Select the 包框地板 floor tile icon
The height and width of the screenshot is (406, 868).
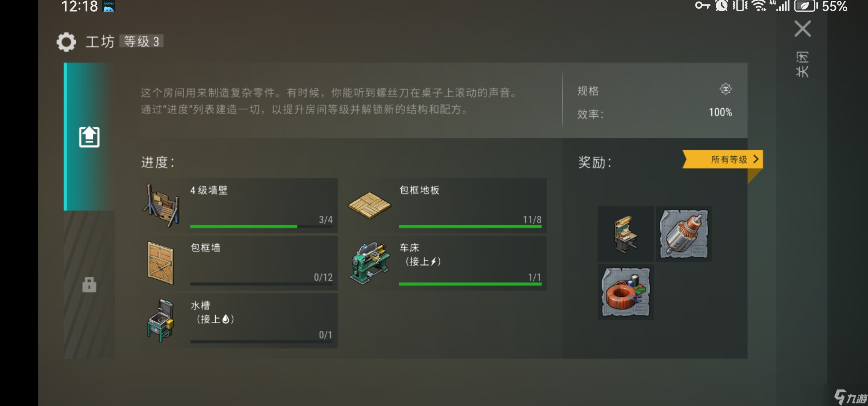click(370, 205)
